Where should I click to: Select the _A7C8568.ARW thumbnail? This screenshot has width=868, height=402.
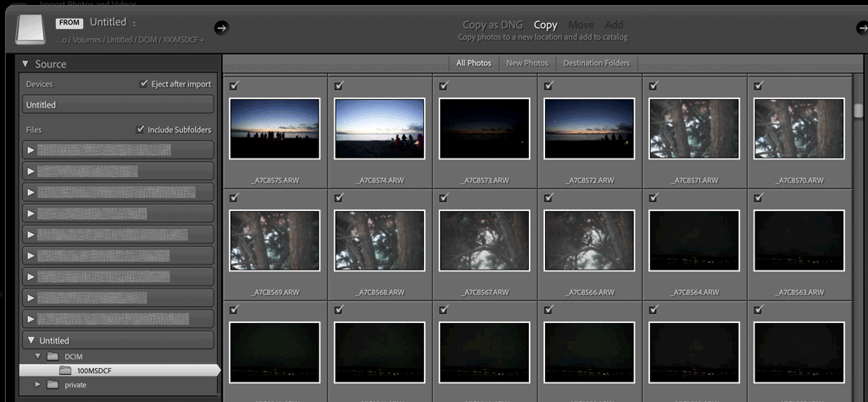click(380, 240)
